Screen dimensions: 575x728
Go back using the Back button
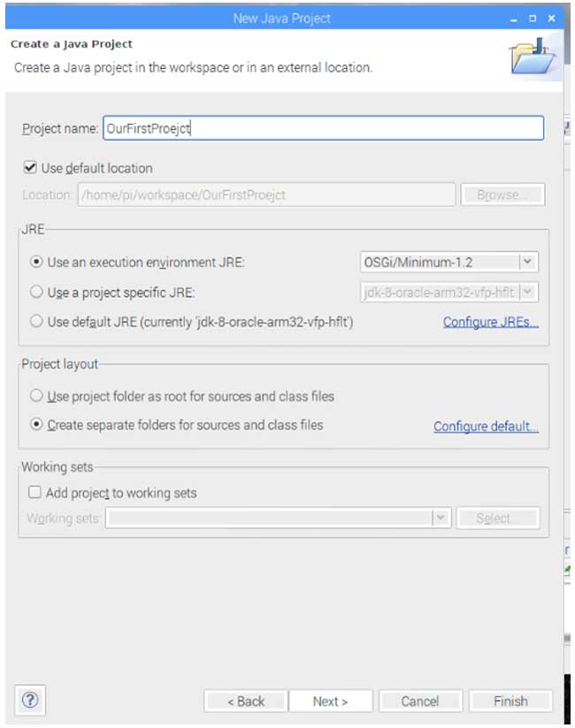point(245,701)
